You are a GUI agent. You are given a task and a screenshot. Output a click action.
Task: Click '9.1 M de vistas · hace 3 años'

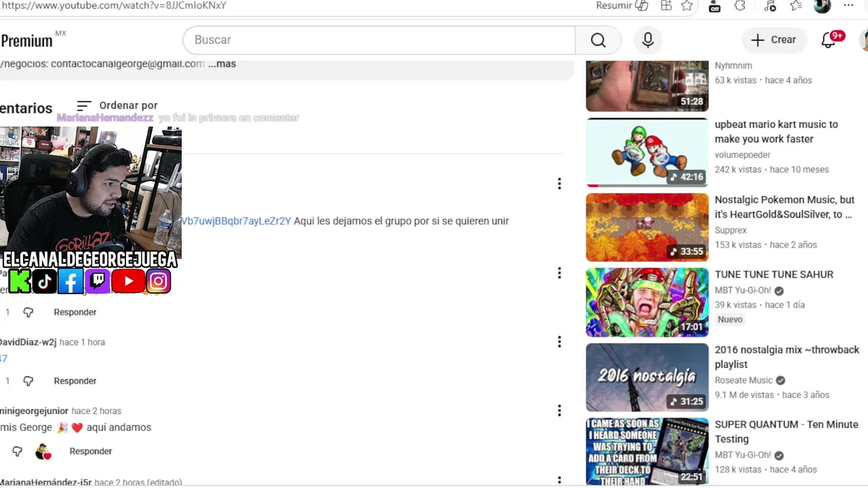coord(772,395)
